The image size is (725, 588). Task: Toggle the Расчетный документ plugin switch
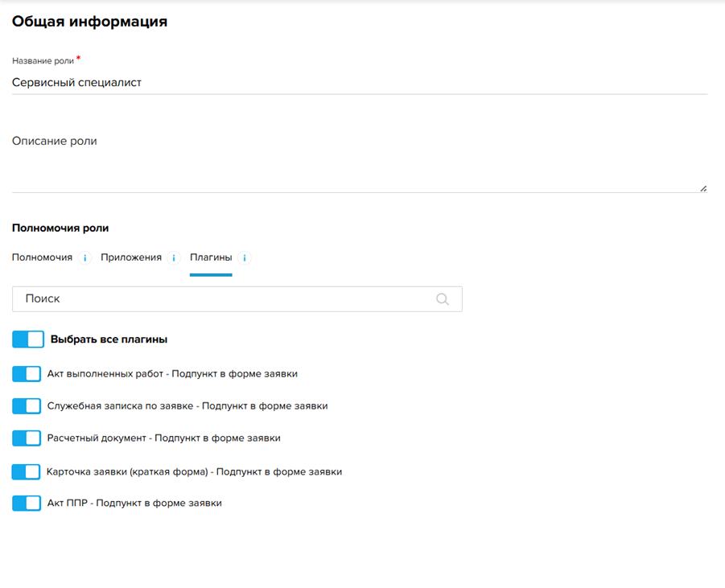point(27,438)
